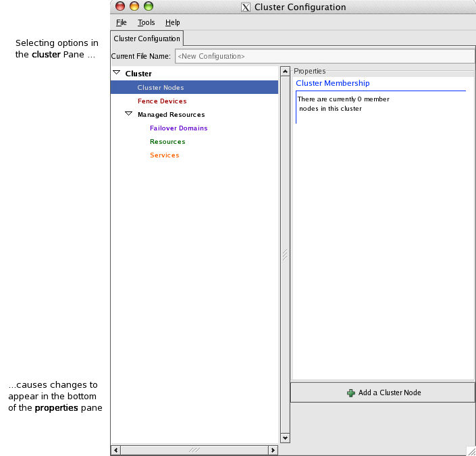Select Services in the cluster tree
Screen dimensions: 476x456
tap(165, 155)
